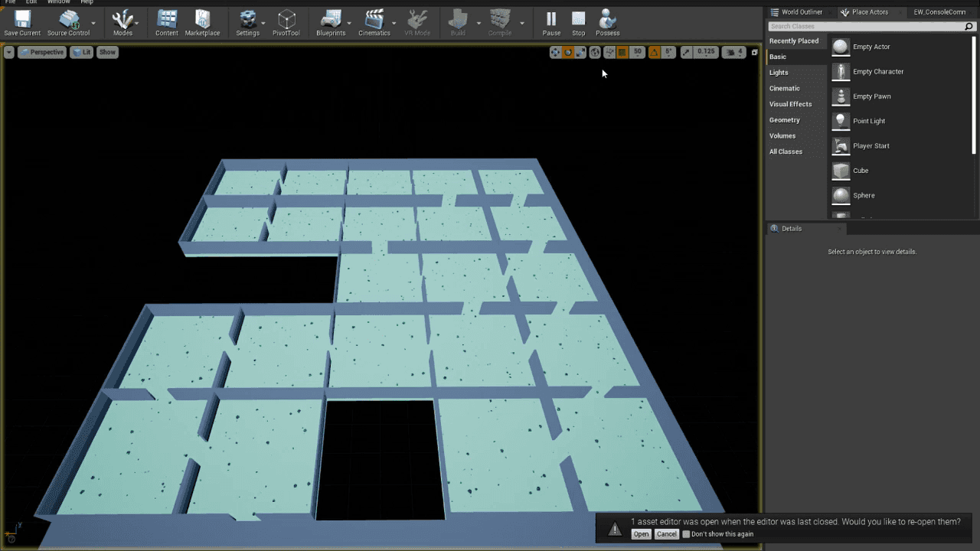Click the Point Light bulb icon
The width and height of the screenshot is (980, 551).
point(841,121)
